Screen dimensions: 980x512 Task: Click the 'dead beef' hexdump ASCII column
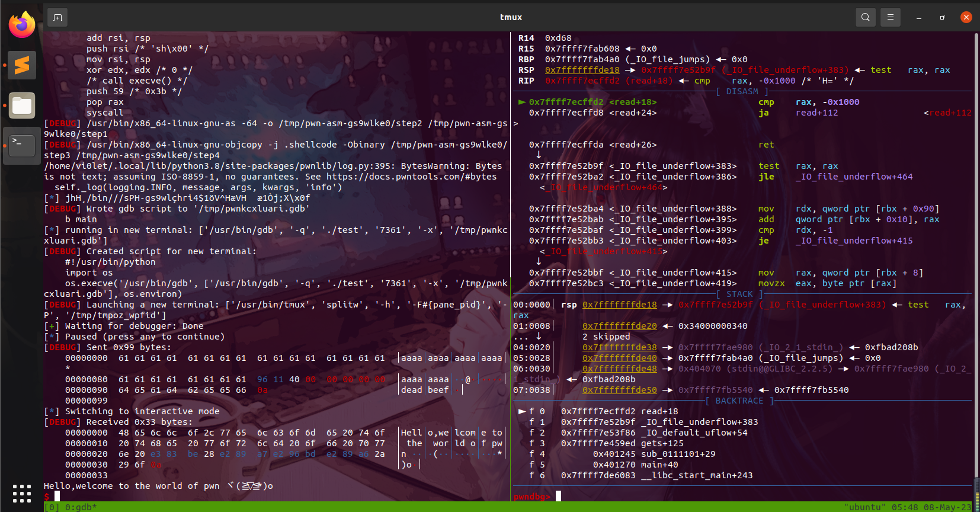pos(425,390)
